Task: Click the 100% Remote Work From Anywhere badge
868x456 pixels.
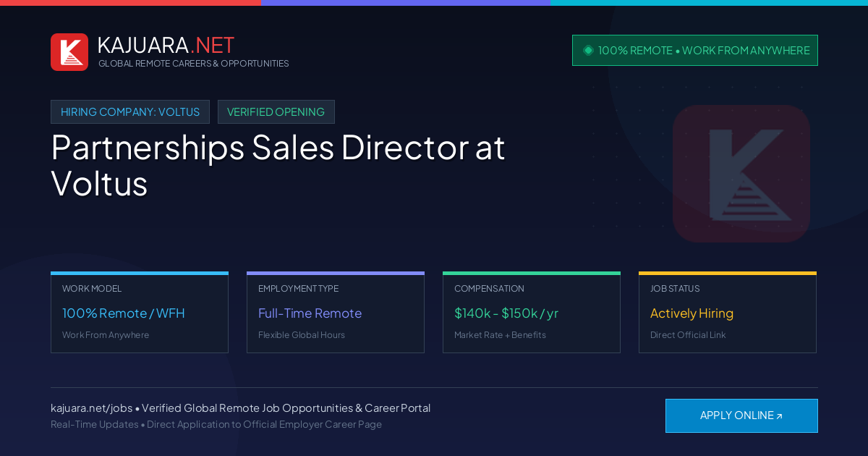Action: (x=695, y=51)
